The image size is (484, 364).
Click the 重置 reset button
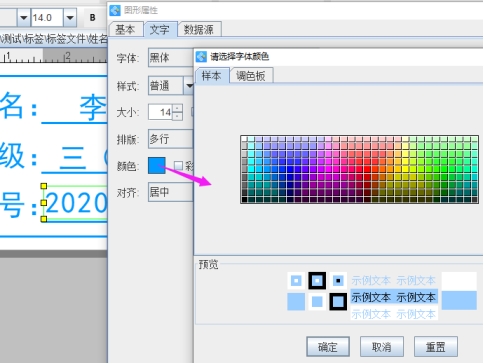(x=436, y=347)
